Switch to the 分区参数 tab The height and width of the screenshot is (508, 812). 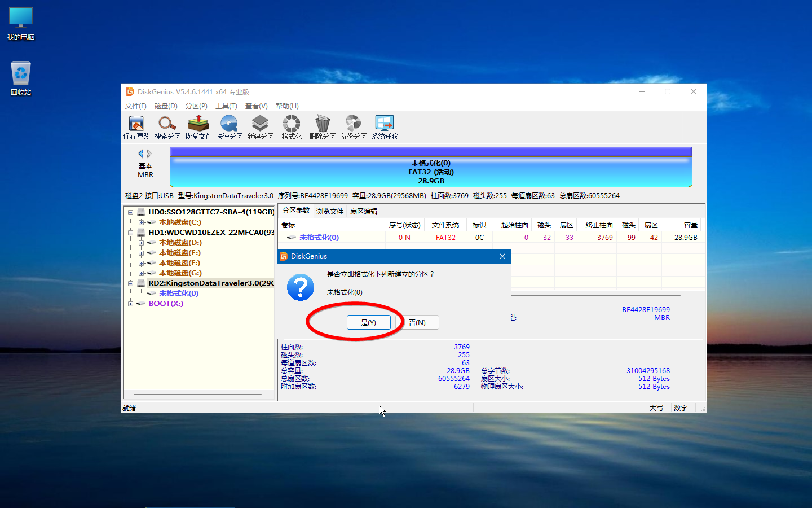point(296,211)
